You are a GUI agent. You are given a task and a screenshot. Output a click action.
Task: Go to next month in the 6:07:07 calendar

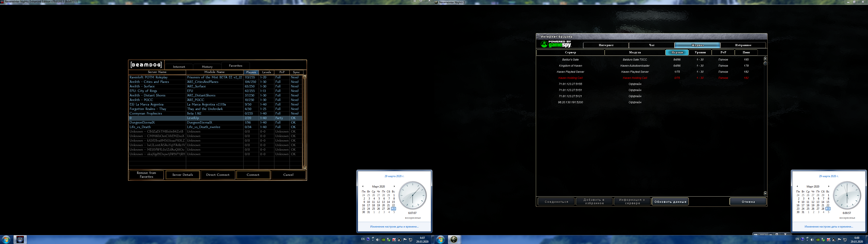pyautogui.click(x=394, y=186)
